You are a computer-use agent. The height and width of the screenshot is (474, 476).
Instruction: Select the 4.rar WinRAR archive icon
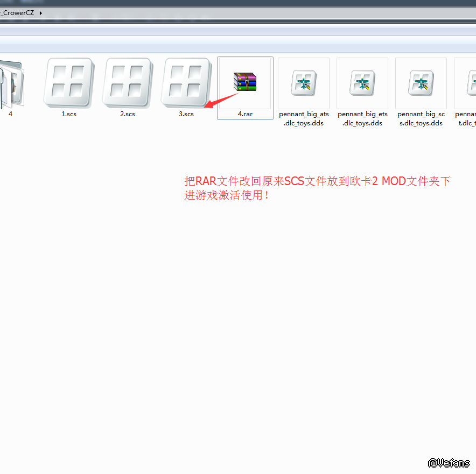click(245, 82)
